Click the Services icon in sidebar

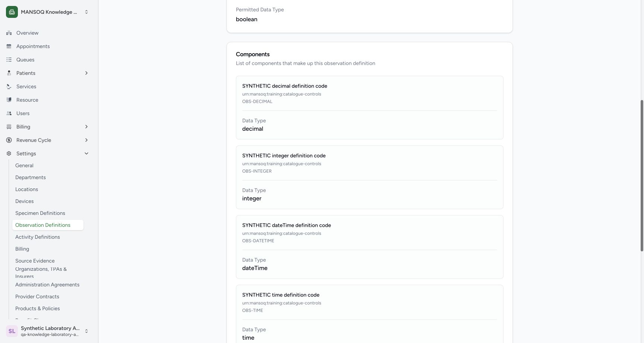point(9,86)
